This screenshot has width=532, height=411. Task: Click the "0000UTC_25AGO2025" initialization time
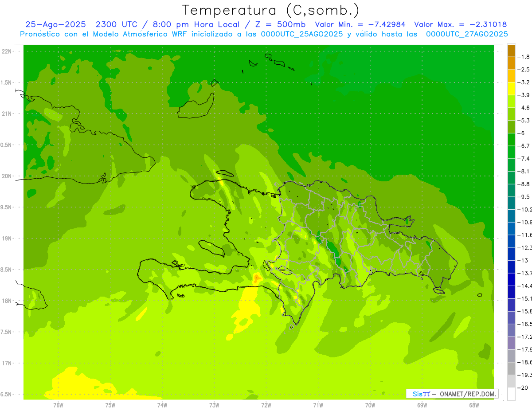(301, 34)
